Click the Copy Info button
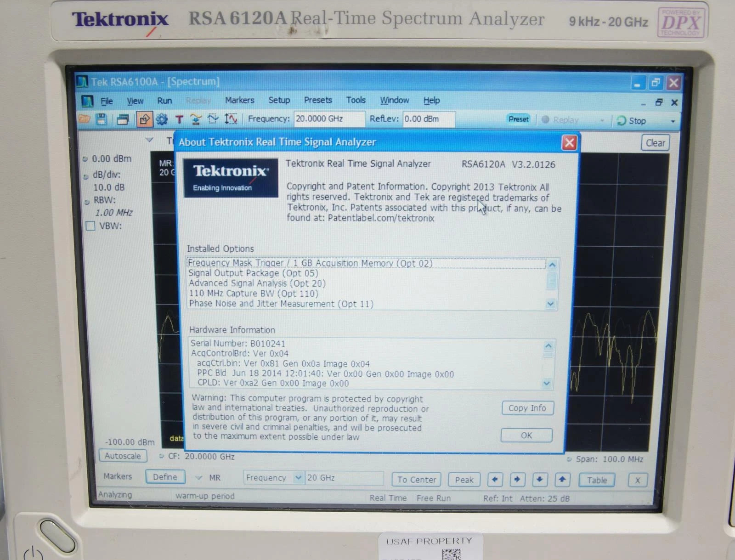The image size is (735, 560). point(527,408)
